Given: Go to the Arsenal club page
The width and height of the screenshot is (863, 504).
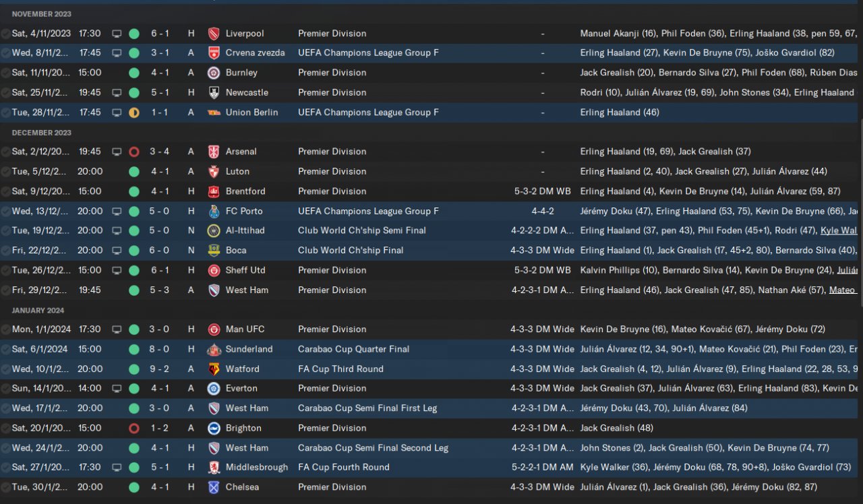Looking at the screenshot, I should pos(241,152).
